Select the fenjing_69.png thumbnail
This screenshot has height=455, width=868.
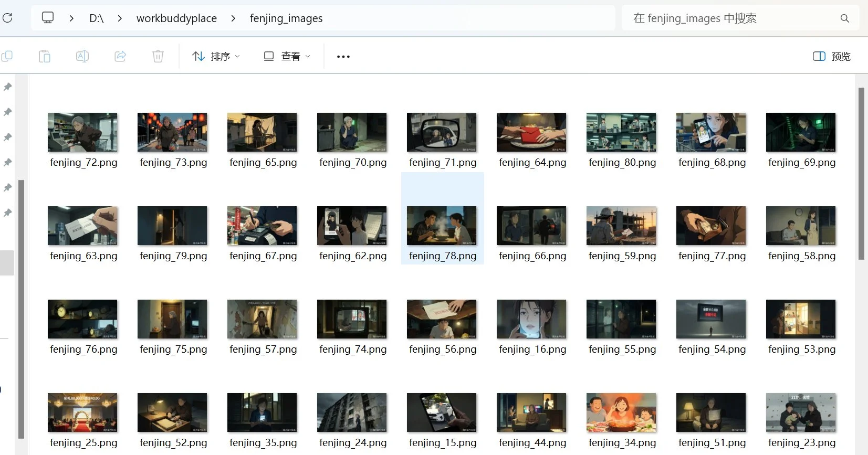pos(801,132)
